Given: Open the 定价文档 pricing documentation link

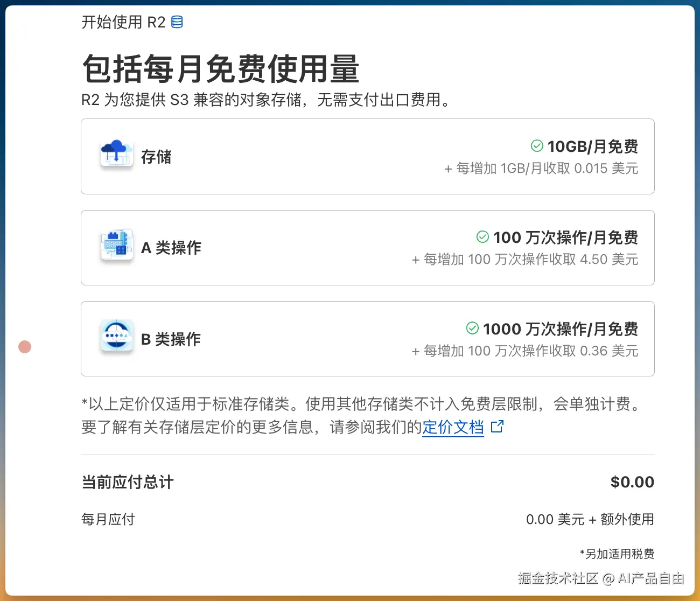Looking at the screenshot, I should (x=453, y=427).
